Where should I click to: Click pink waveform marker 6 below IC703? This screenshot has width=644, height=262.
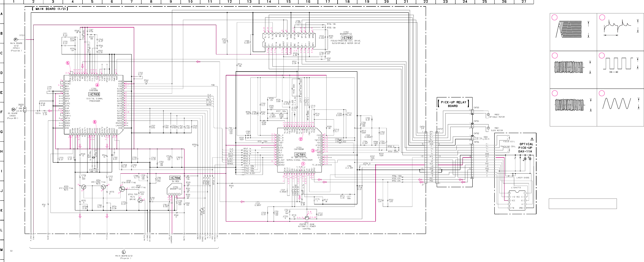pos(95,122)
